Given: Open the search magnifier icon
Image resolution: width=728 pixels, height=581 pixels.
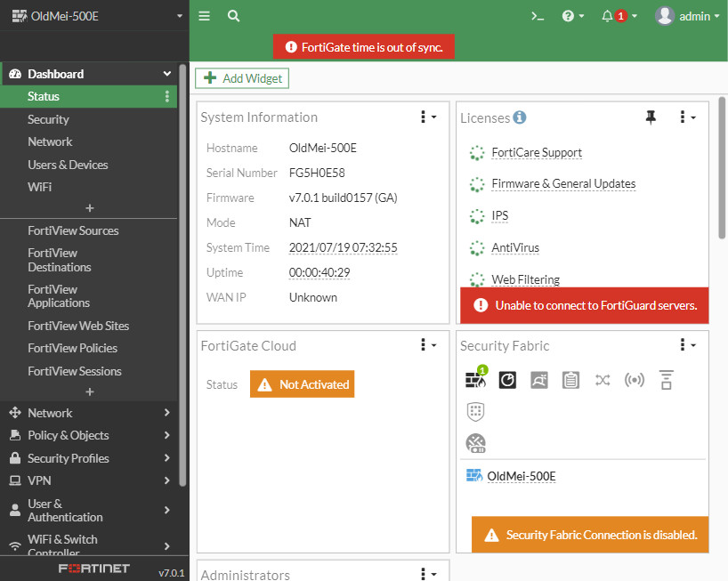Looking at the screenshot, I should [233, 16].
